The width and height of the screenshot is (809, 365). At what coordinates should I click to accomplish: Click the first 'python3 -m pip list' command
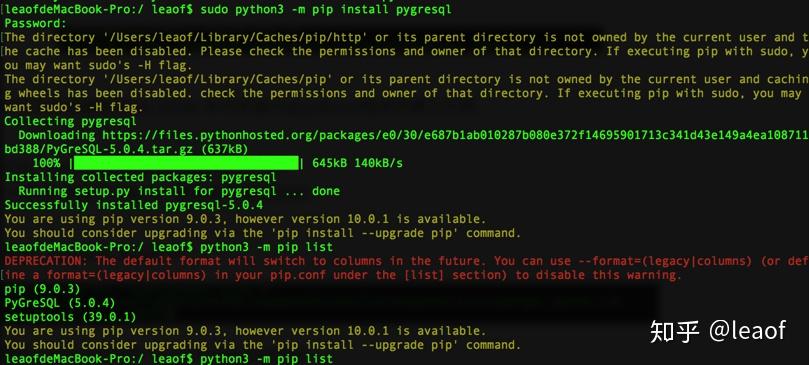(266, 247)
